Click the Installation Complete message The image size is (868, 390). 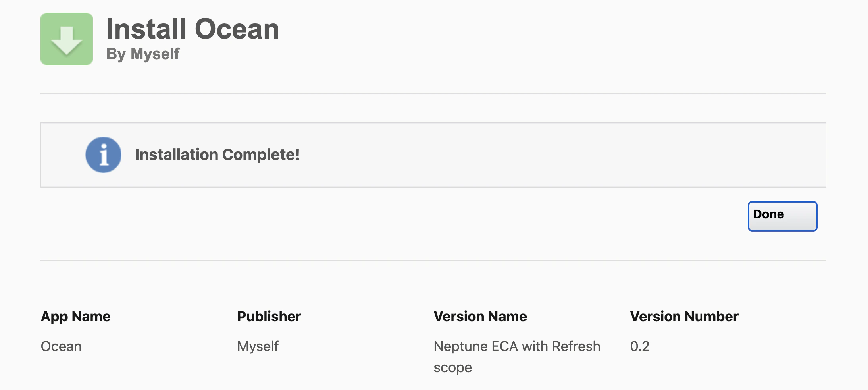coord(217,155)
